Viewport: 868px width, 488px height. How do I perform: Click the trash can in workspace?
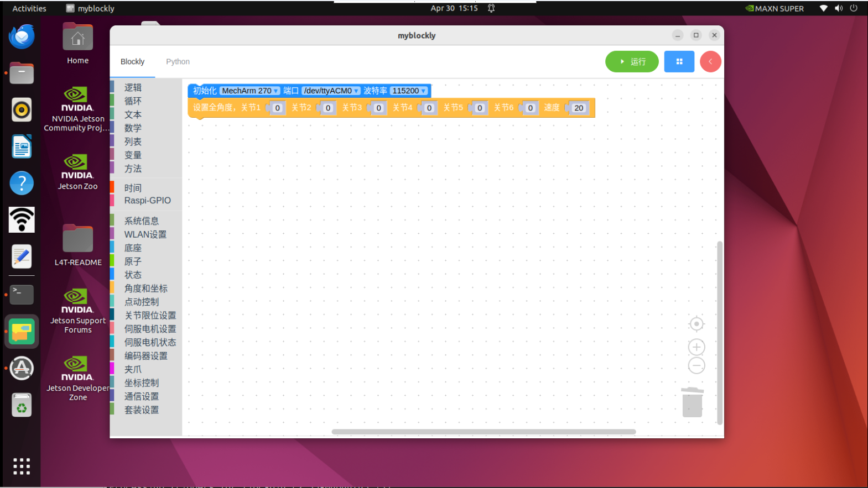692,402
